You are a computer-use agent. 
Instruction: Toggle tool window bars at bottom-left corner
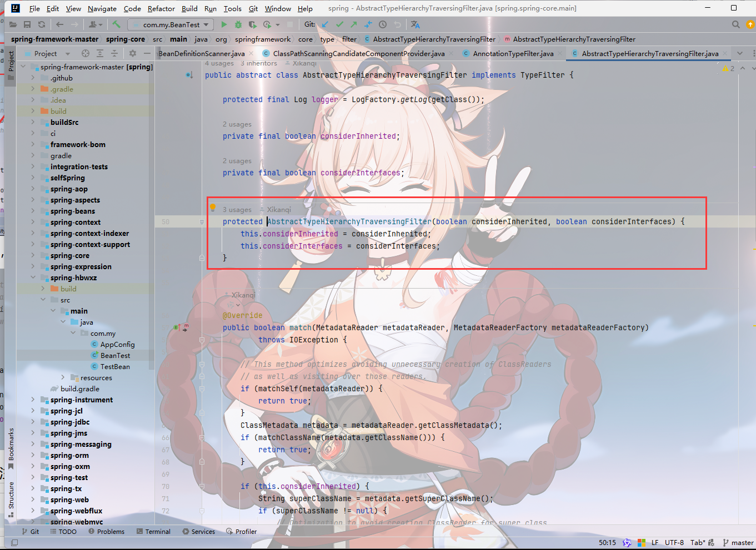(14, 542)
